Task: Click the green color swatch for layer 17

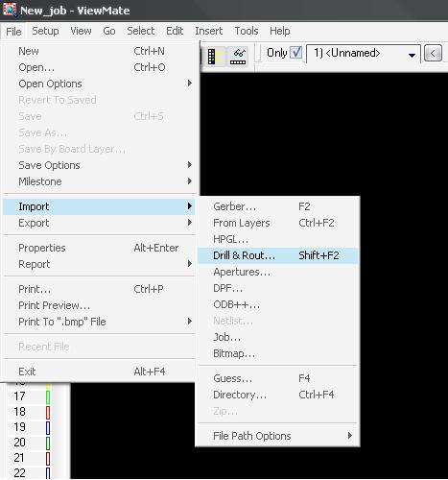Action: pyautogui.click(x=48, y=397)
